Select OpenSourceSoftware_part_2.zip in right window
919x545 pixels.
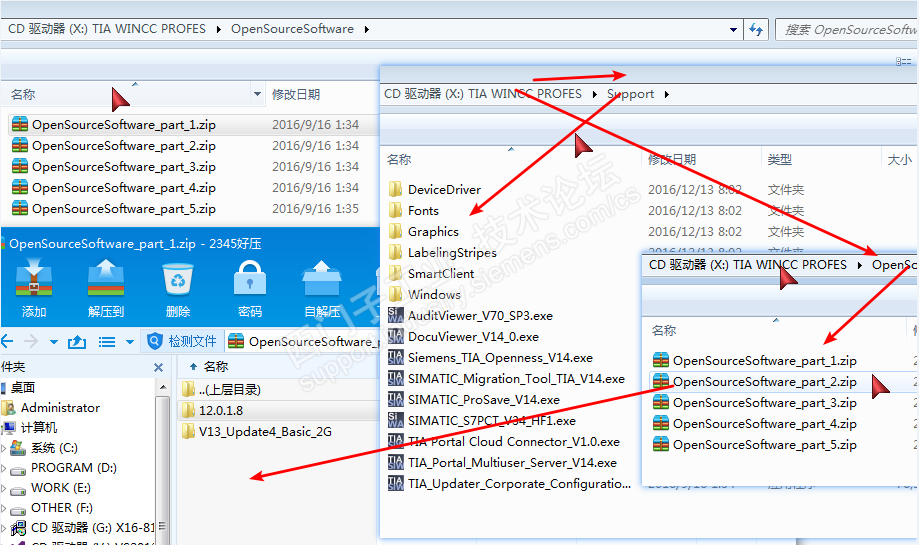(x=755, y=382)
